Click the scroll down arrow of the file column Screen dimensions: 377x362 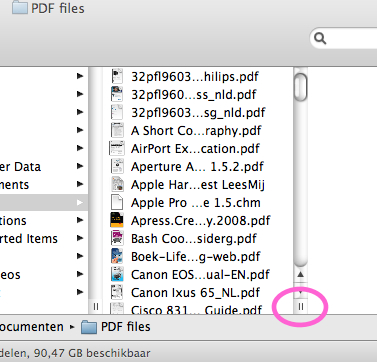pyautogui.click(x=300, y=292)
